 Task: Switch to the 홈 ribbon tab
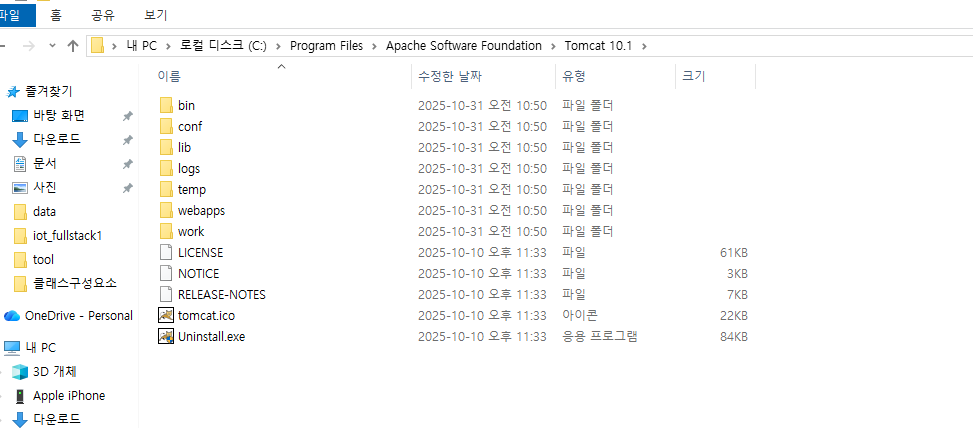[56, 15]
